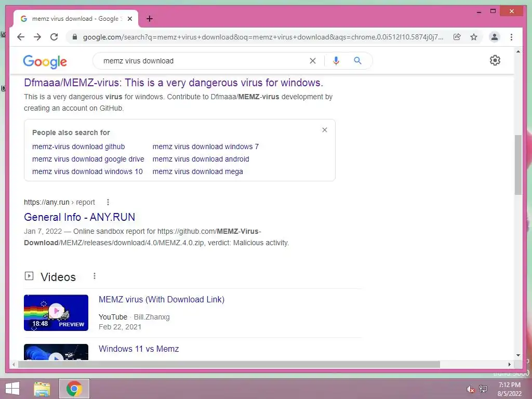532x399 pixels.
Task: Search memz virus download windows 7
Action: (206, 147)
